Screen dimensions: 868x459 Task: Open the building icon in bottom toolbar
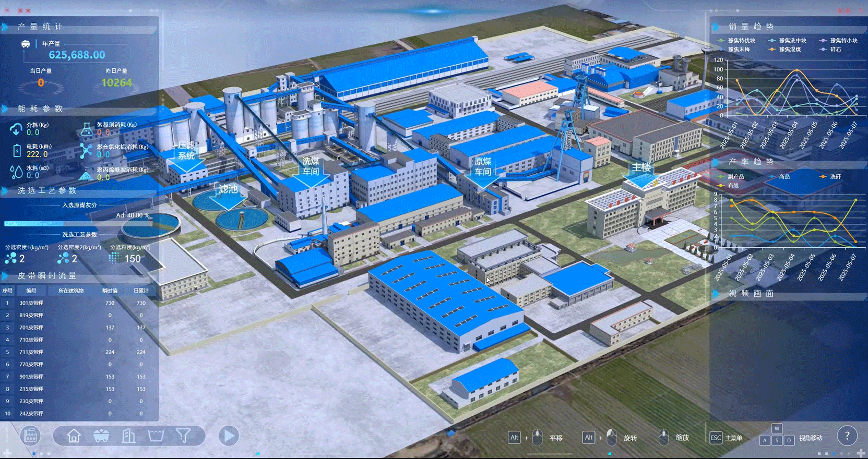[128, 436]
